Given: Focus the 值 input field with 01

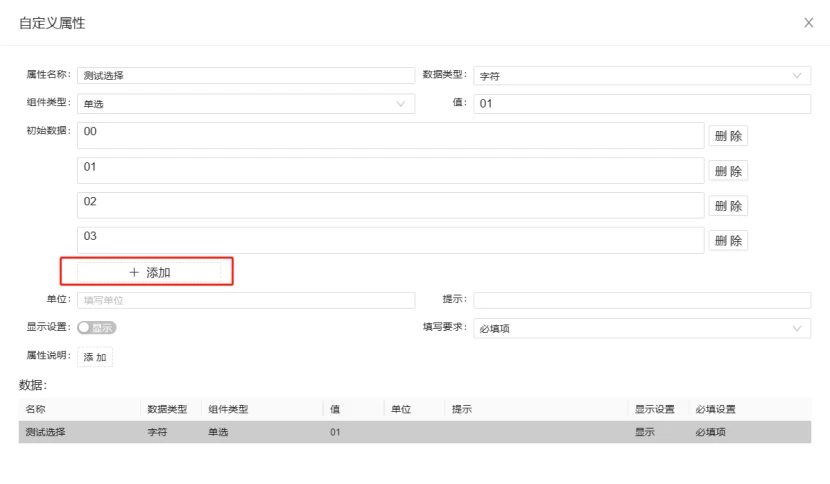Looking at the screenshot, I should tap(642, 104).
